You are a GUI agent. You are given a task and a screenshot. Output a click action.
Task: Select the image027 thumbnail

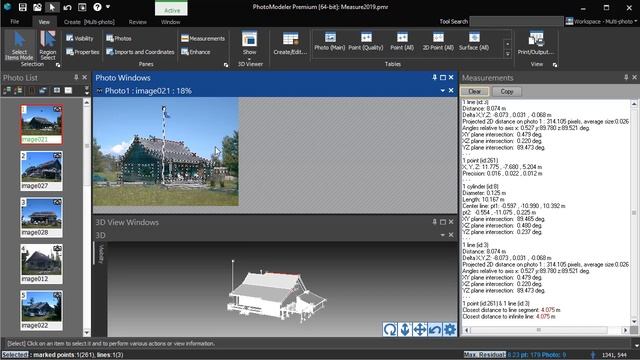click(x=41, y=171)
